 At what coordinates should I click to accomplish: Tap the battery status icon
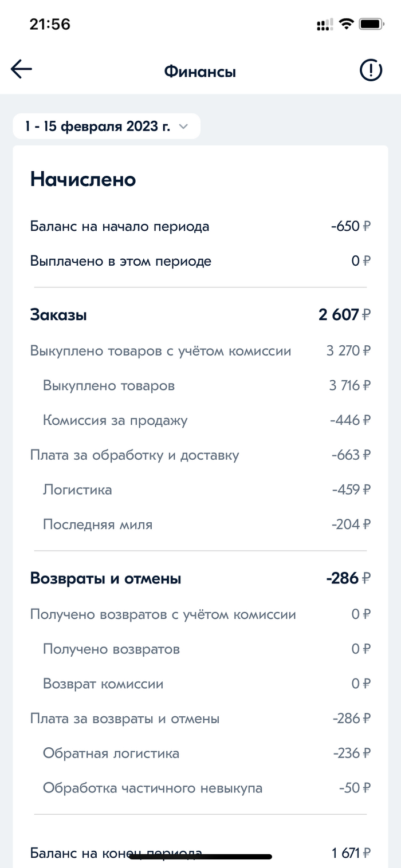[372, 24]
